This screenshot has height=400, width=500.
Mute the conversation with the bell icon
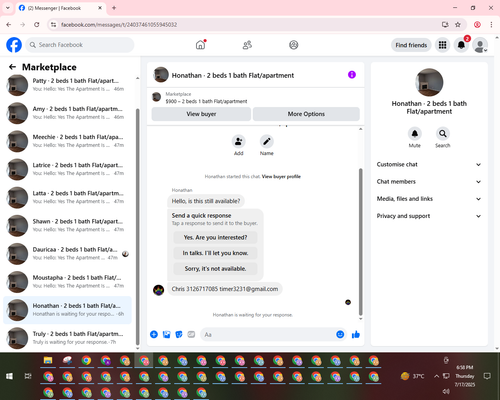pos(415,134)
